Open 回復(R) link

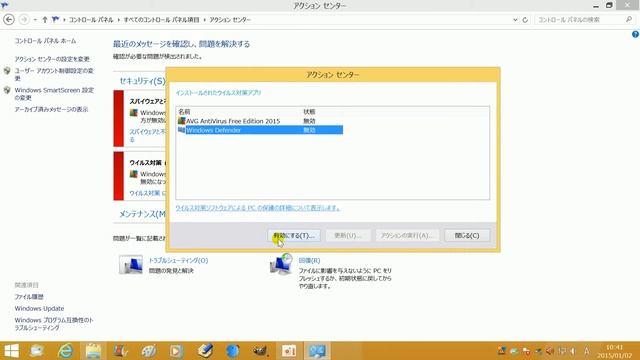pos(309,260)
